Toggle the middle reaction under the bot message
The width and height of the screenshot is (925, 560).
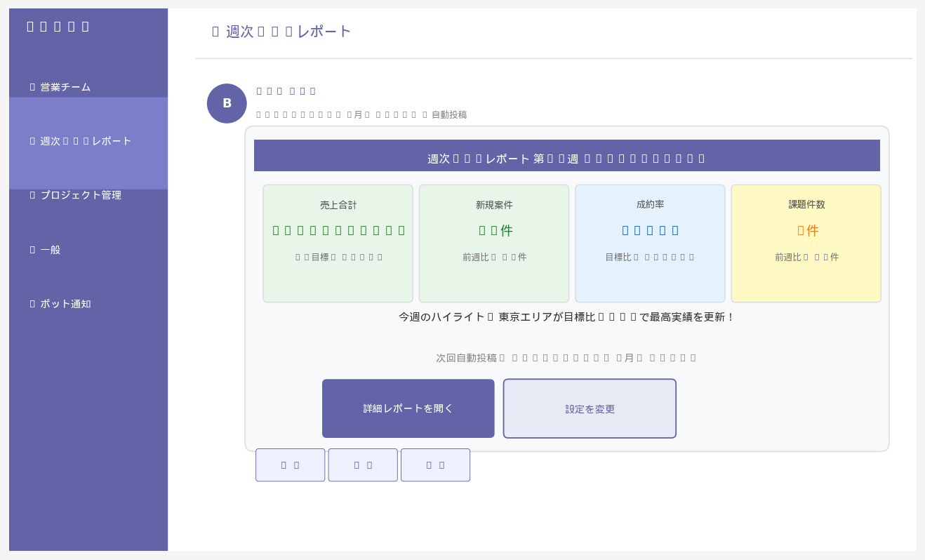tap(363, 465)
